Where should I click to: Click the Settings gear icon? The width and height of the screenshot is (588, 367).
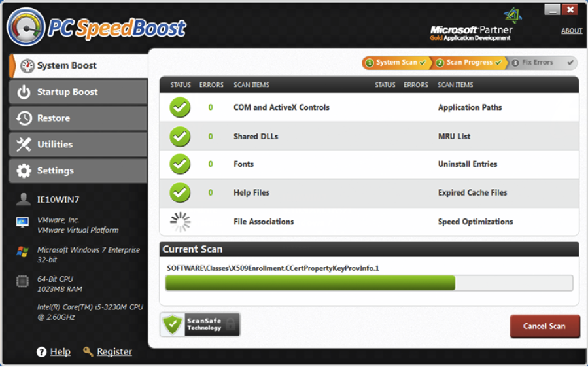point(24,171)
